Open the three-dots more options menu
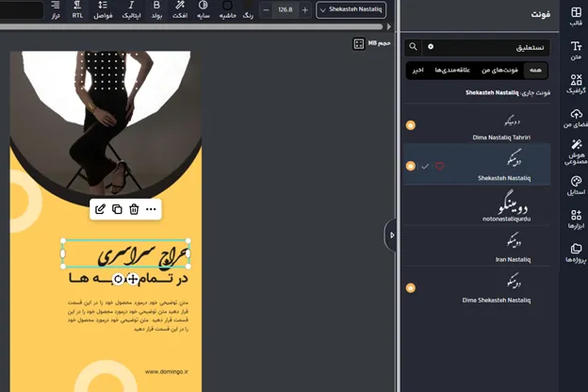Image resolution: width=588 pixels, height=392 pixels. (x=151, y=208)
